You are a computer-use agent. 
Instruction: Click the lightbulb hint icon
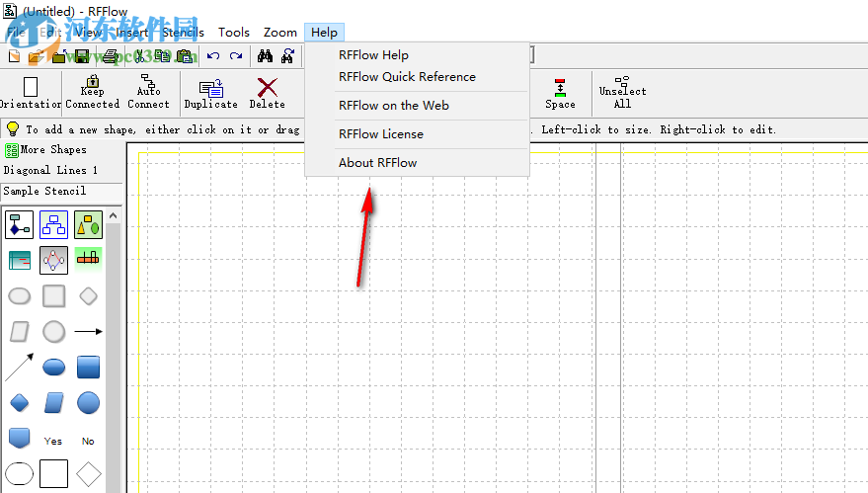(12, 129)
